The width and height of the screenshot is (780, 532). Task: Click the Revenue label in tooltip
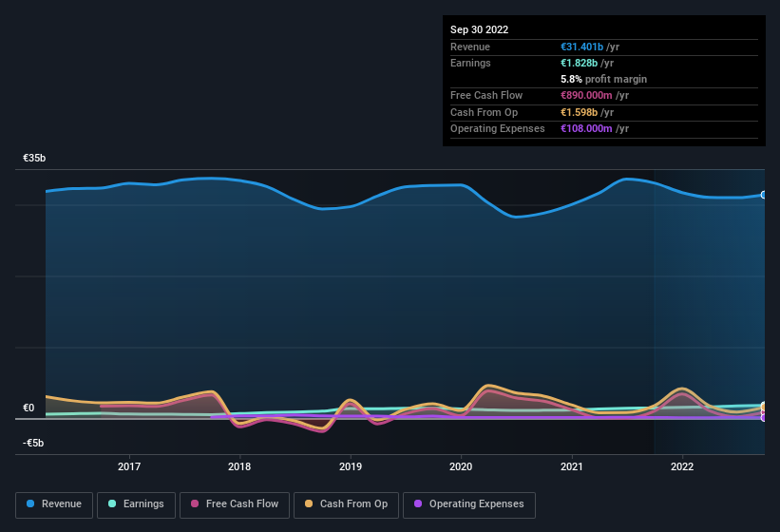point(470,47)
